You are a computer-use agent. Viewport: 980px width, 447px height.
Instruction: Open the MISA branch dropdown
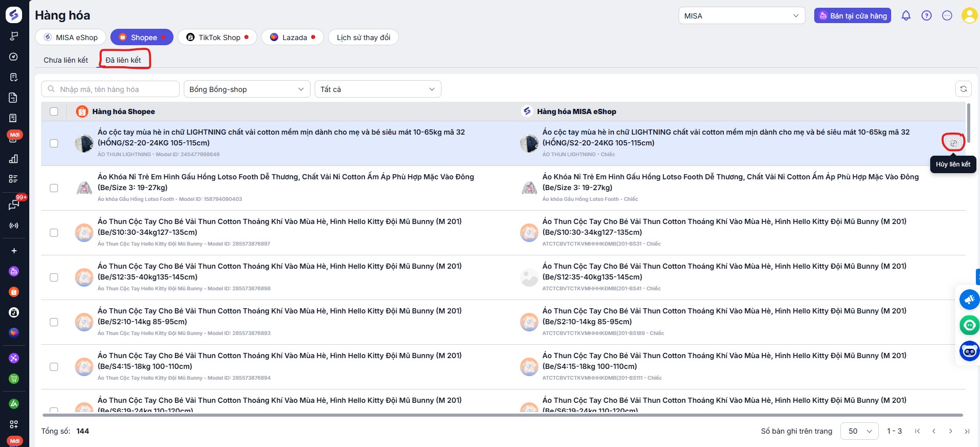pyautogui.click(x=741, y=16)
